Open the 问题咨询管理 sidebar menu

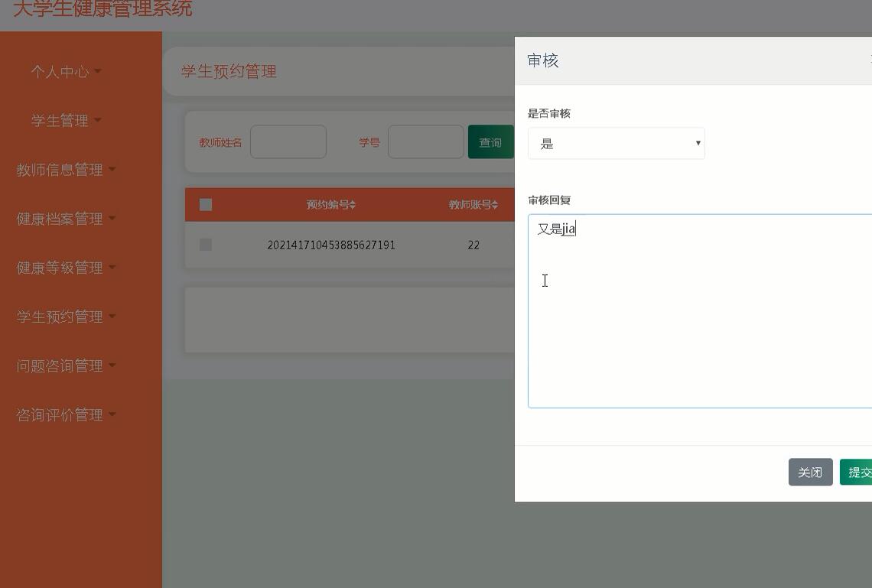coord(66,365)
